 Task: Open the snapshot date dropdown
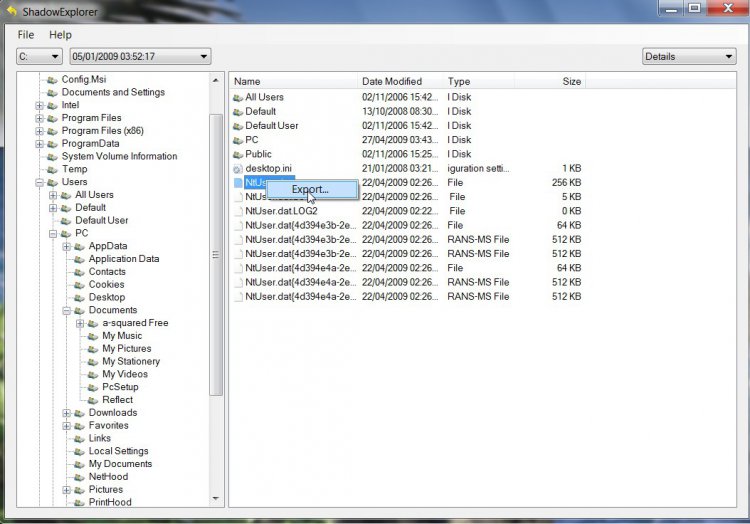click(140, 56)
